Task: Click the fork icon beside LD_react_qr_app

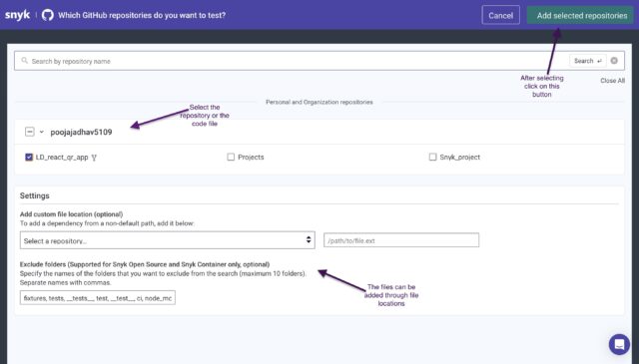Action: [x=94, y=158]
